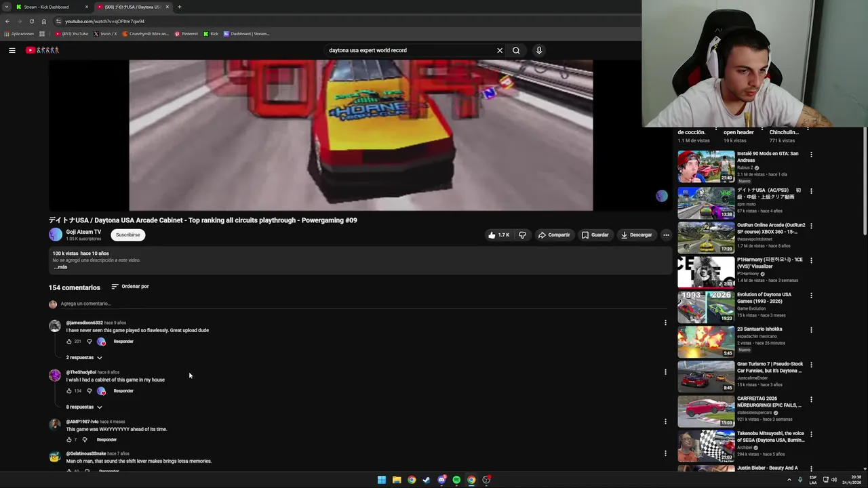Expand 2 respuestas under first comment

84,357
